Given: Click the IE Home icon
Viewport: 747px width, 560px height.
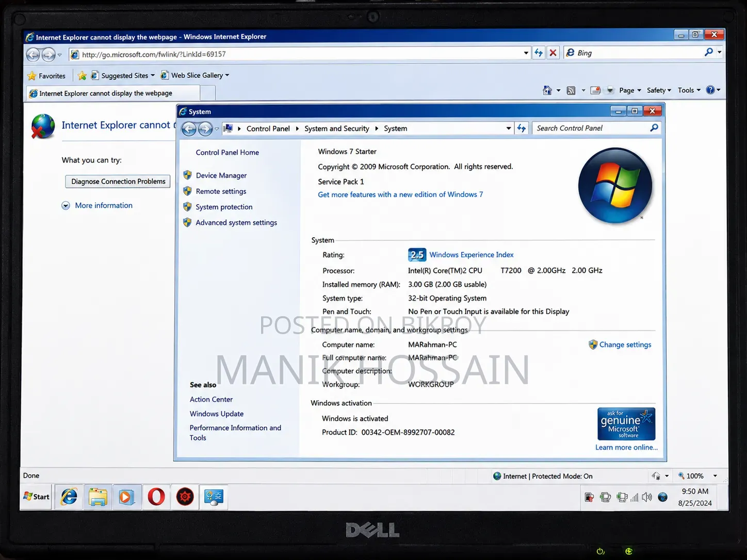Looking at the screenshot, I should (547, 90).
